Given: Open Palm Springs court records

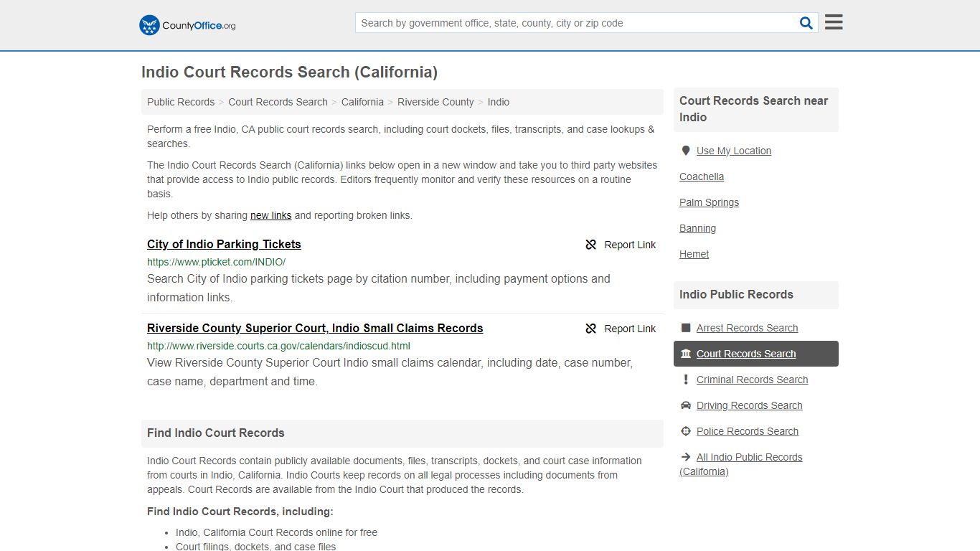Looking at the screenshot, I should tap(709, 202).
